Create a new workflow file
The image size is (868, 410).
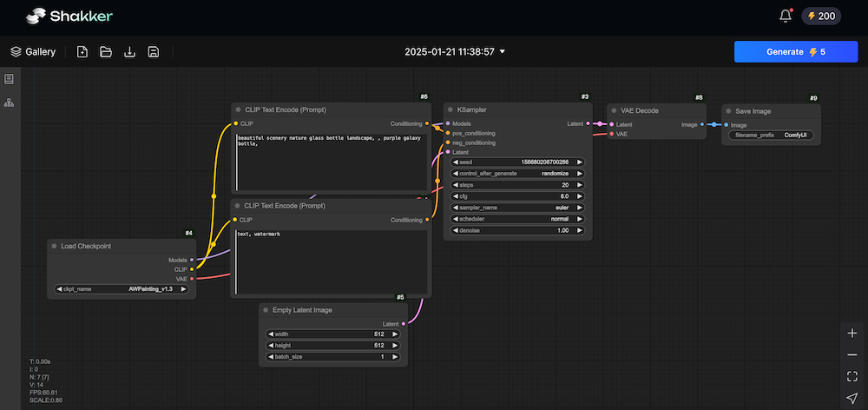82,51
